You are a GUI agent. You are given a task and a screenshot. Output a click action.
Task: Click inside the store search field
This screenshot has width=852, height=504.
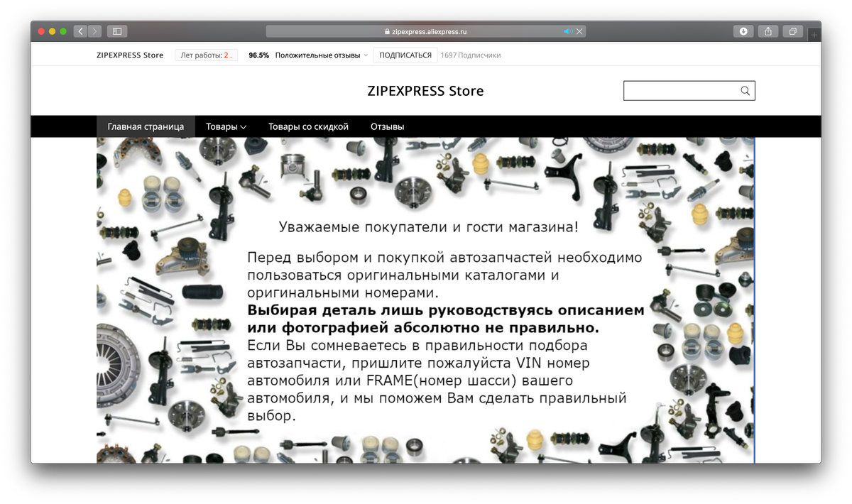click(x=682, y=90)
